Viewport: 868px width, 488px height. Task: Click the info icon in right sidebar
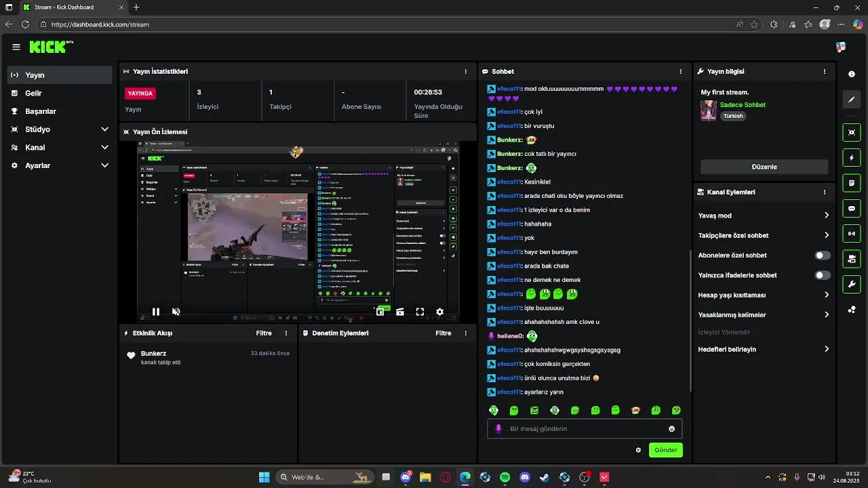[x=852, y=74]
